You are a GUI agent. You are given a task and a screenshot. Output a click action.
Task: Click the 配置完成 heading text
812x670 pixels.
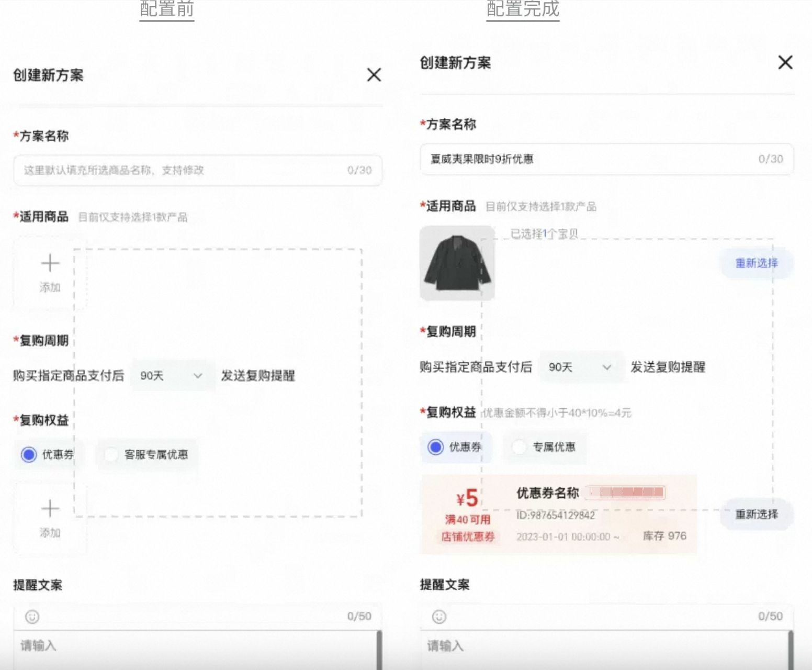coord(523,9)
